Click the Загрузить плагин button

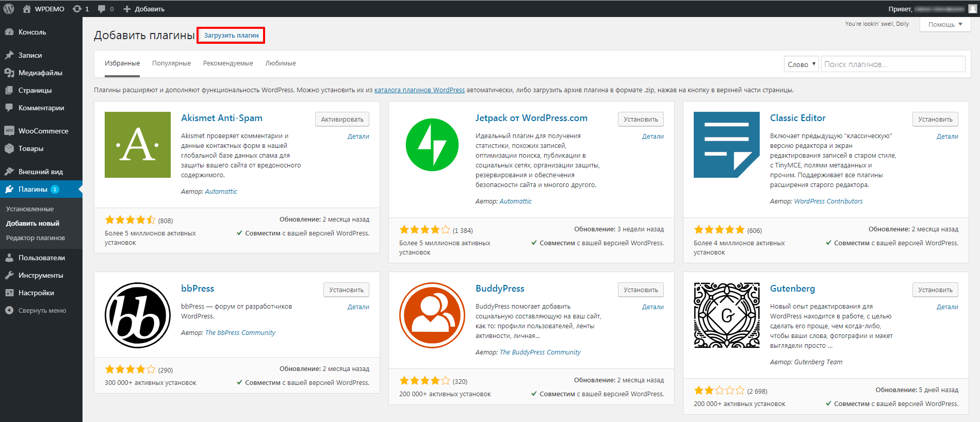click(x=231, y=35)
